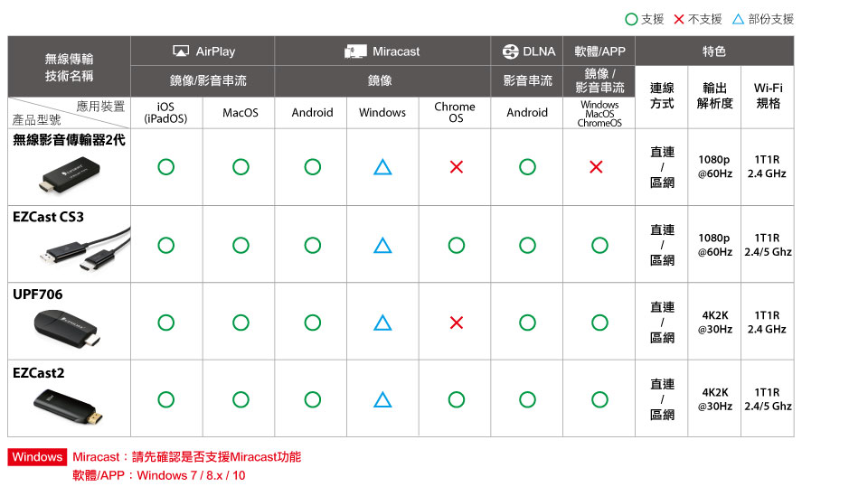Click the 連線方式 column header
Screen dimensions: 868x496
(662, 96)
